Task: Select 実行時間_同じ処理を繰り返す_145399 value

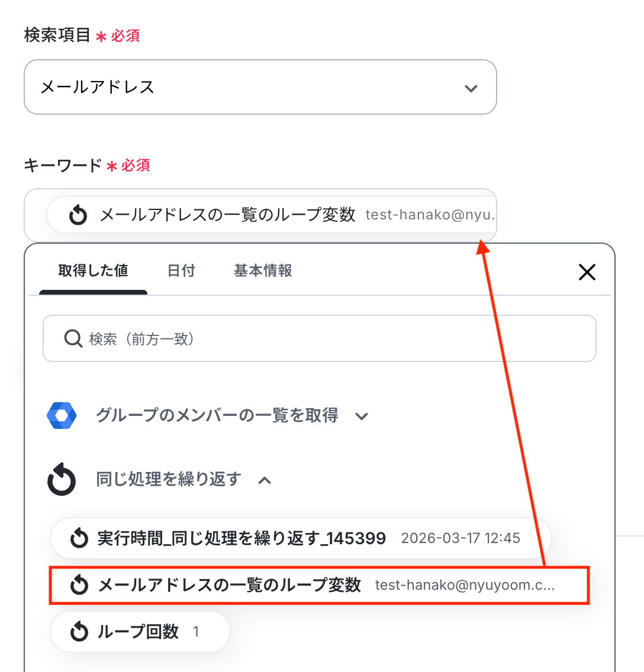Action: [x=301, y=538]
